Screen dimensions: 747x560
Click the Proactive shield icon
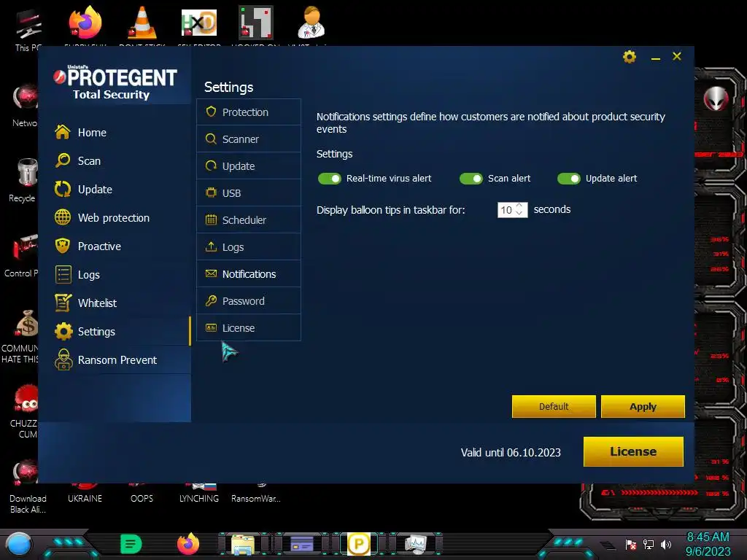[63, 246]
